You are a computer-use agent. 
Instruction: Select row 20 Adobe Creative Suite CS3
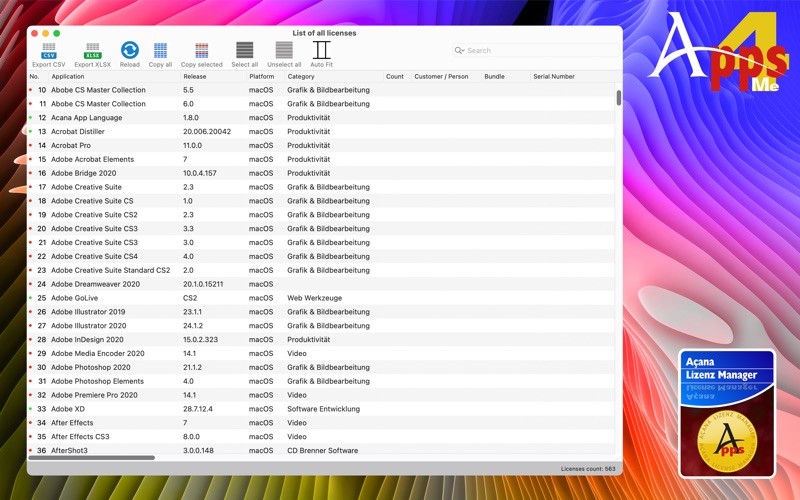pos(321,229)
